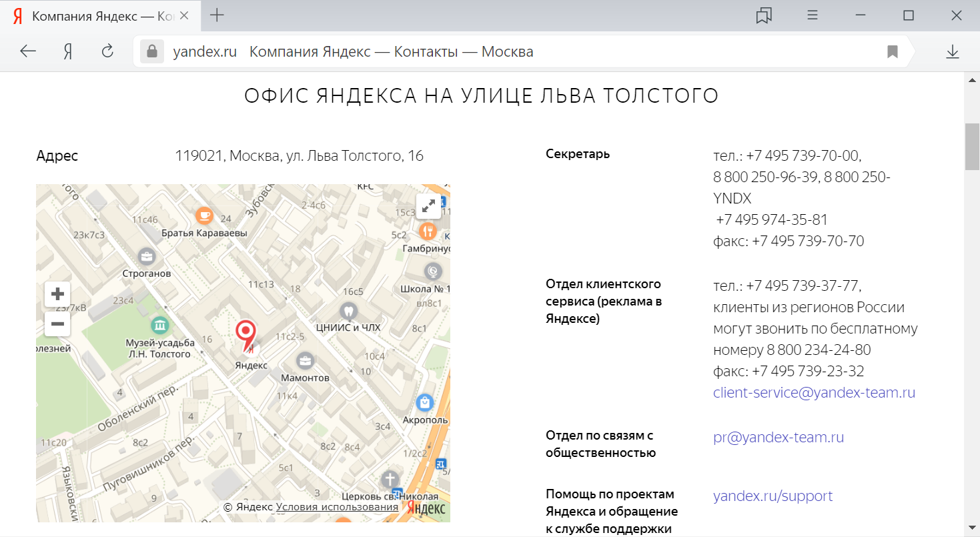Screen dimensions: 980x537
Task: Click the Секретарь label
Action: [x=578, y=154]
